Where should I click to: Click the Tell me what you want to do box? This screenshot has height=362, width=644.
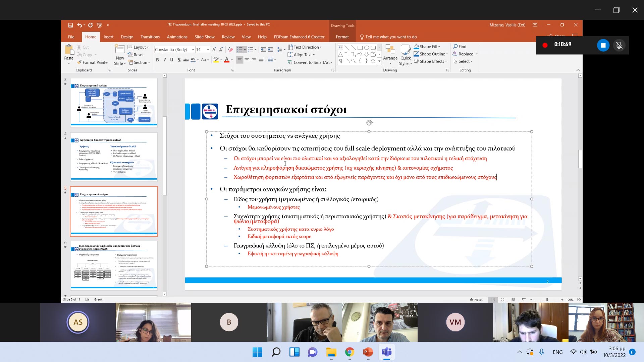click(x=388, y=37)
